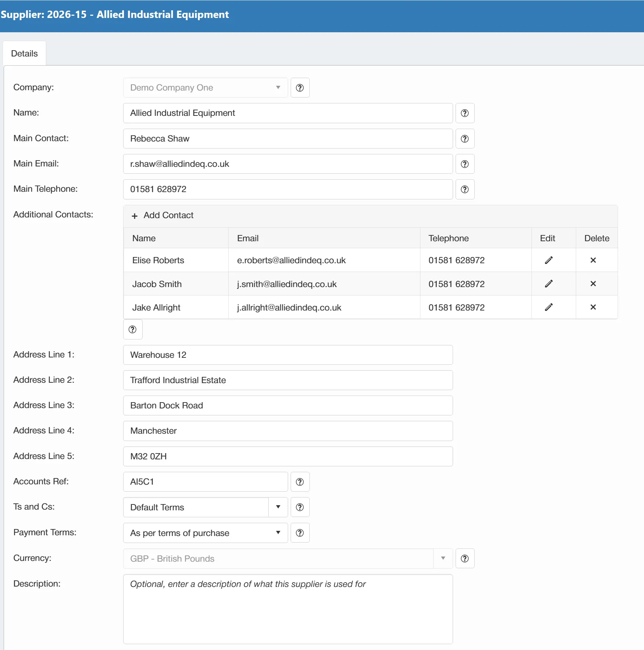Open help icon next to Company field
This screenshot has width=644, height=650.
coord(300,88)
